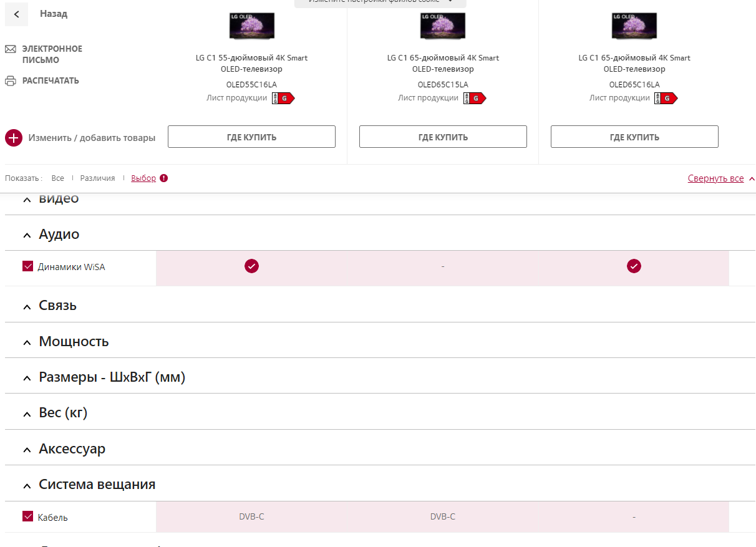This screenshot has width=756, height=547.
Task: Click DVB-C value under OLED55C16LA
Action: click(x=251, y=517)
